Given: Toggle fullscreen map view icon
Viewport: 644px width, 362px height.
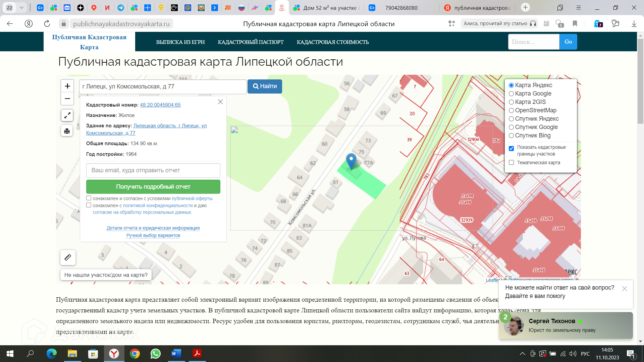Looking at the screenshot, I should (x=67, y=115).
